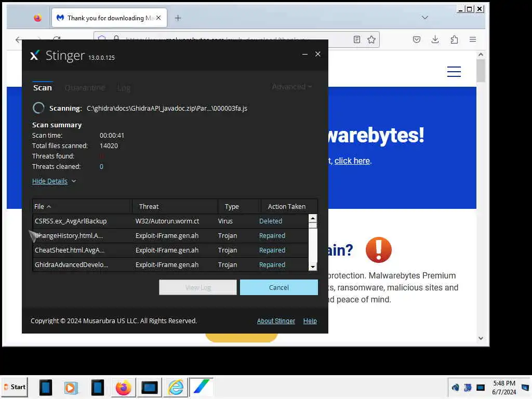Open the Log tab in Stinger
Image resolution: width=532 pixels, height=399 pixels.
[124, 88]
